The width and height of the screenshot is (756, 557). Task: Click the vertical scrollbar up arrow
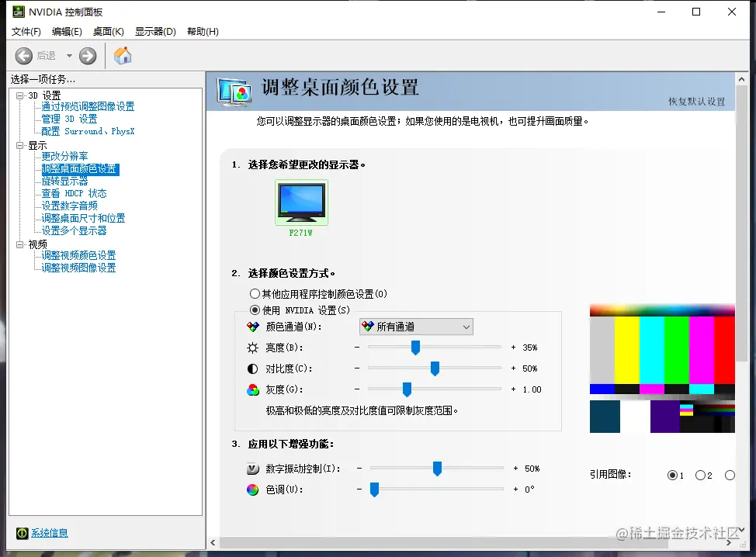(x=741, y=79)
